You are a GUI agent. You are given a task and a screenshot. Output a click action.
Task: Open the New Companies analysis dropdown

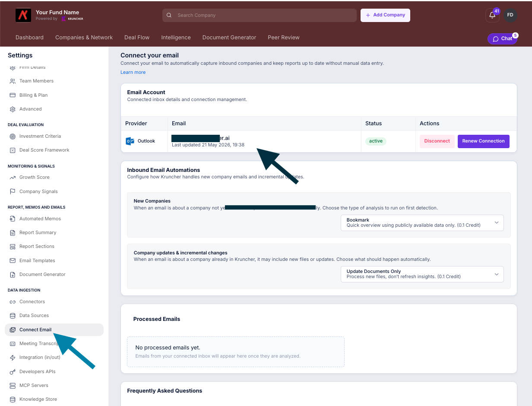pyautogui.click(x=422, y=222)
